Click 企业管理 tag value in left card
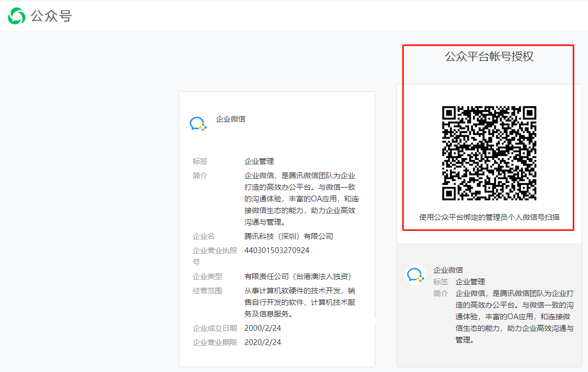The height and width of the screenshot is (372, 588). [259, 161]
